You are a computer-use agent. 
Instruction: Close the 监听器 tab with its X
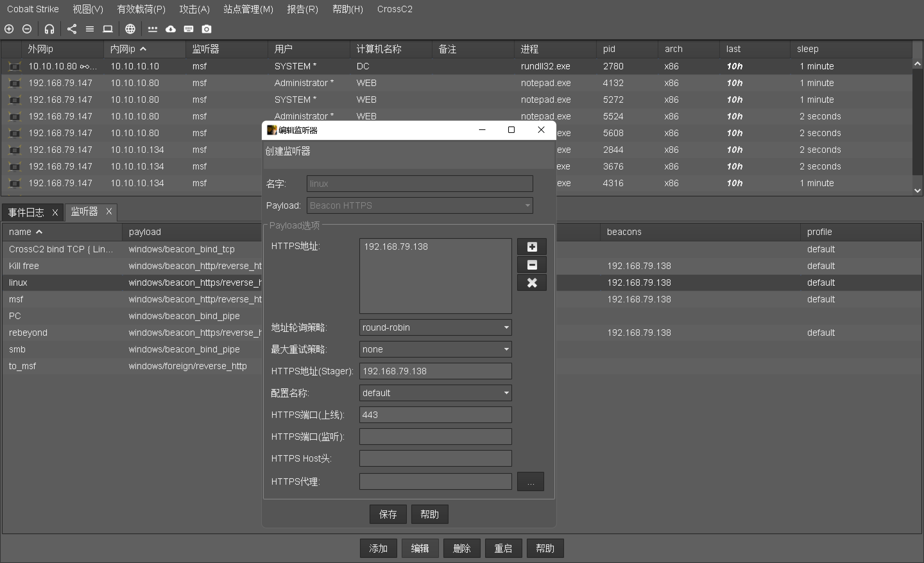109,212
